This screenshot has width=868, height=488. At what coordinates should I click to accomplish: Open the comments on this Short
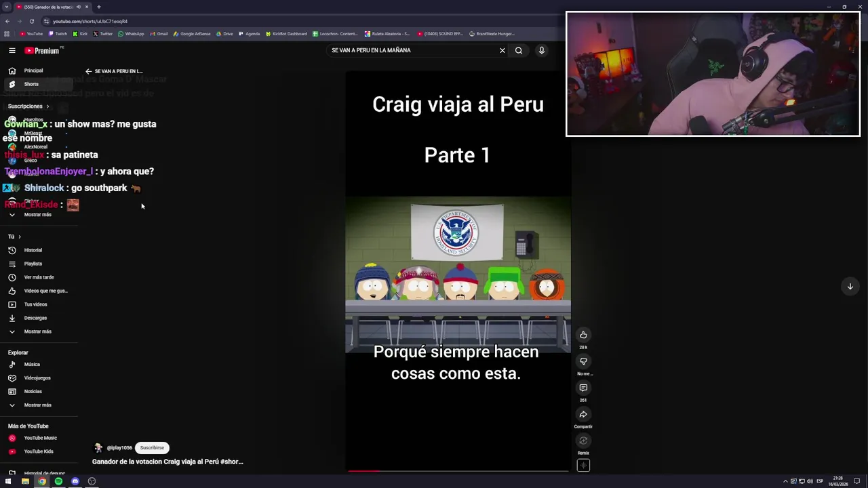click(x=583, y=388)
